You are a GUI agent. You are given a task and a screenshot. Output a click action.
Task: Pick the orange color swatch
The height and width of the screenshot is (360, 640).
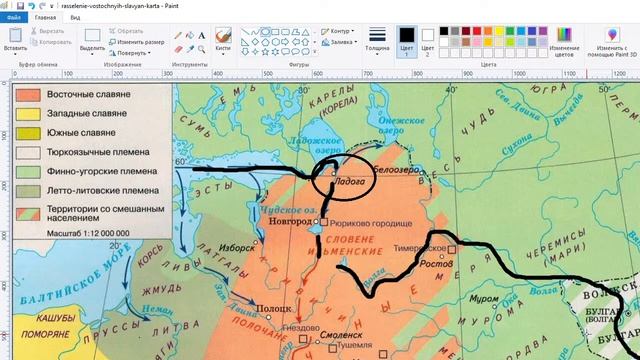coord(488,31)
